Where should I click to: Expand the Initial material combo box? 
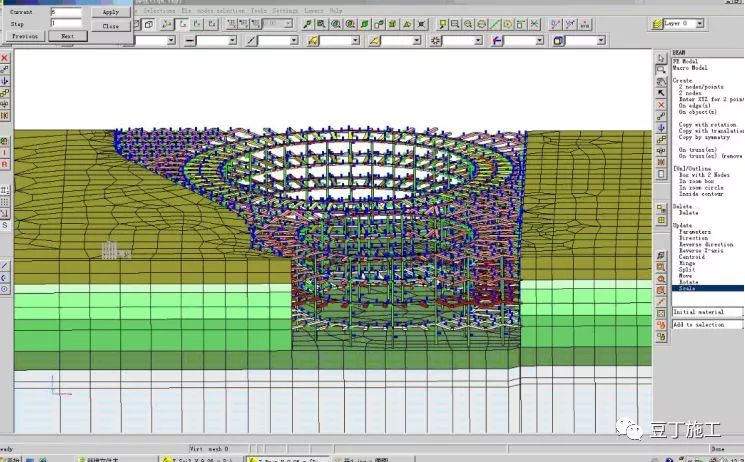pos(708,312)
